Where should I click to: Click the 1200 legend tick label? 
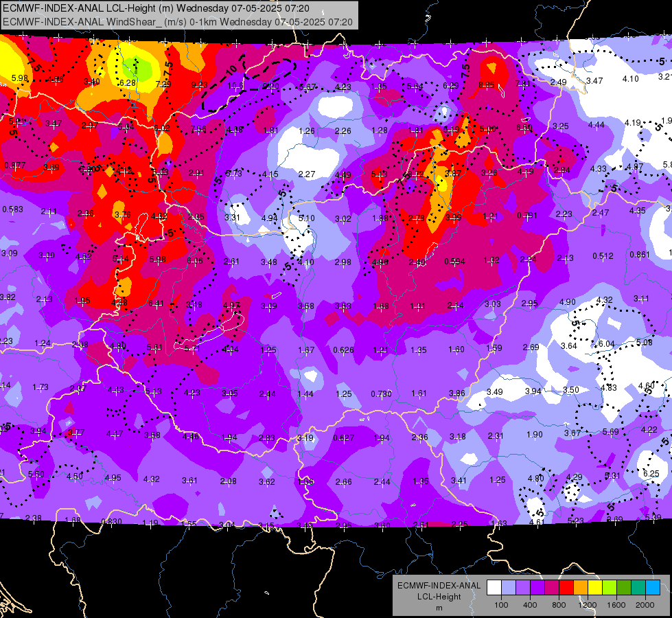click(587, 605)
